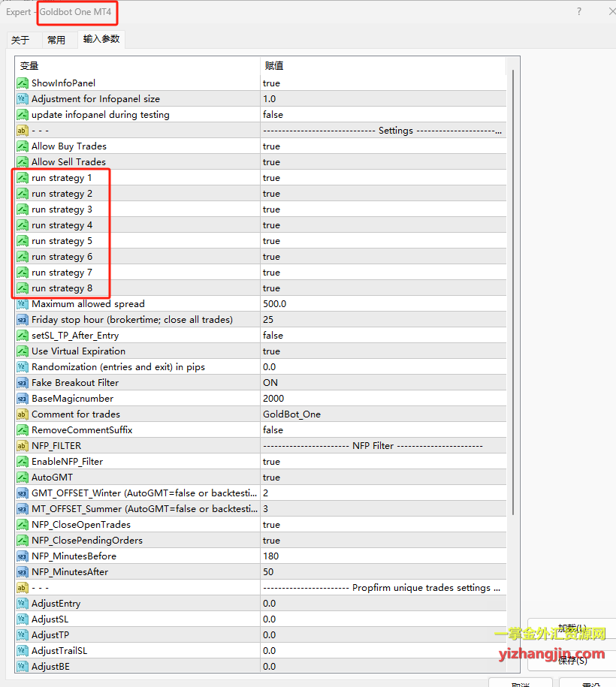Click the Settings separator value cell
The height and width of the screenshot is (687, 616).
[383, 130]
